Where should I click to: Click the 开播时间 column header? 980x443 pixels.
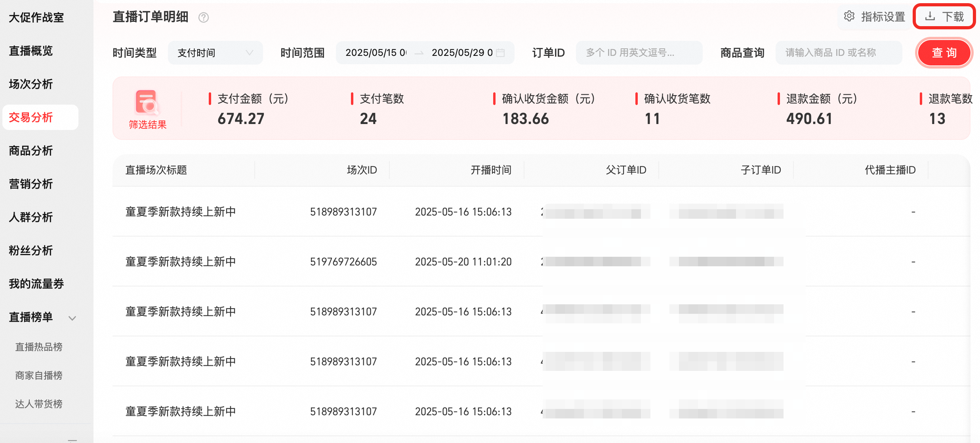491,170
